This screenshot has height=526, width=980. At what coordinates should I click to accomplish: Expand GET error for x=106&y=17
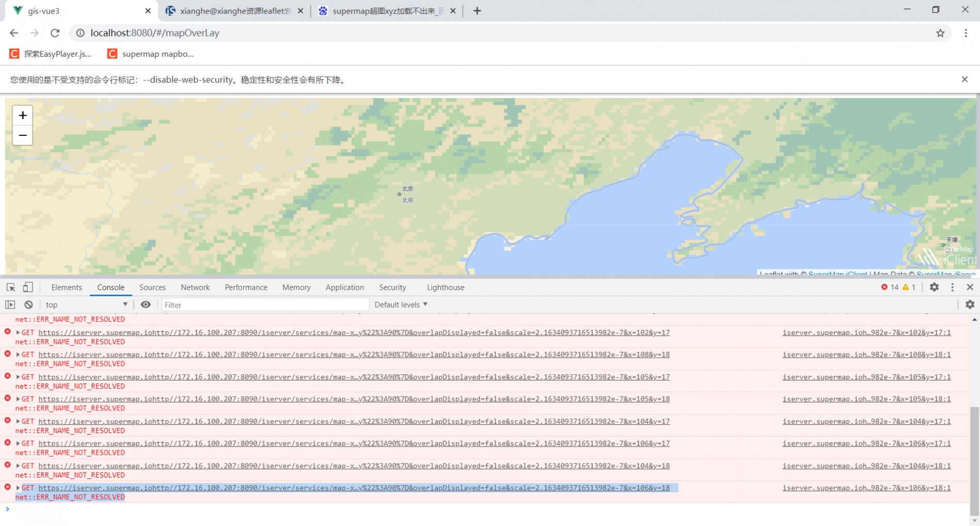(x=18, y=444)
